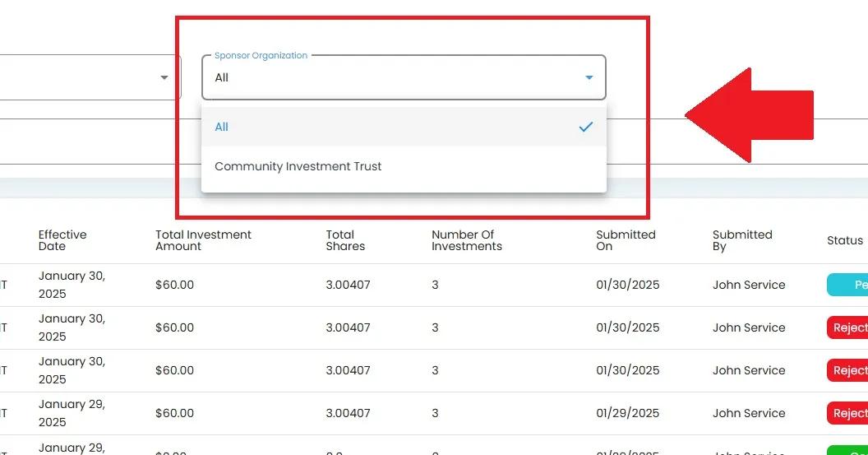The height and width of the screenshot is (455, 868).
Task: Select the first row's John Service cell
Action: point(748,285)
